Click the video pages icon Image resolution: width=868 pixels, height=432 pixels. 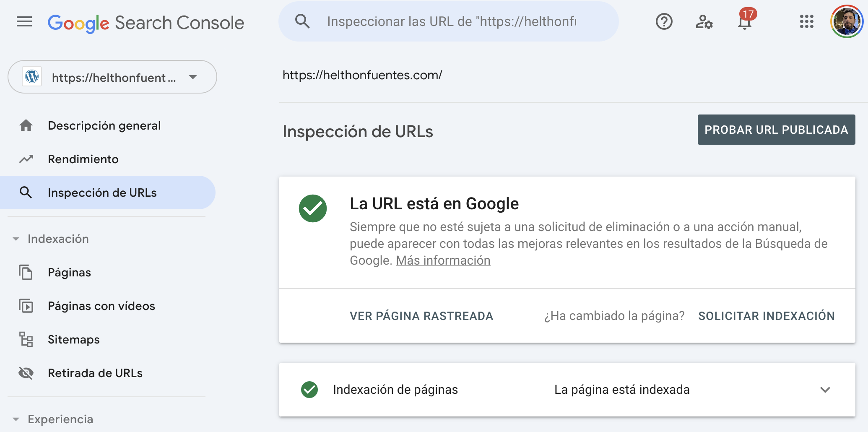click(26, 306)
